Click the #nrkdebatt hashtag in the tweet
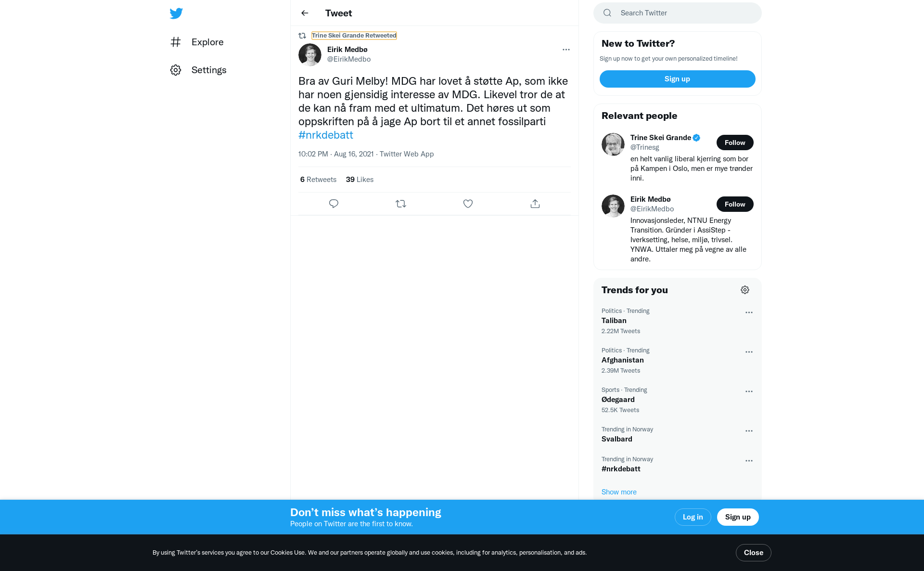The image size is (924, 571). tap(326, 135)
